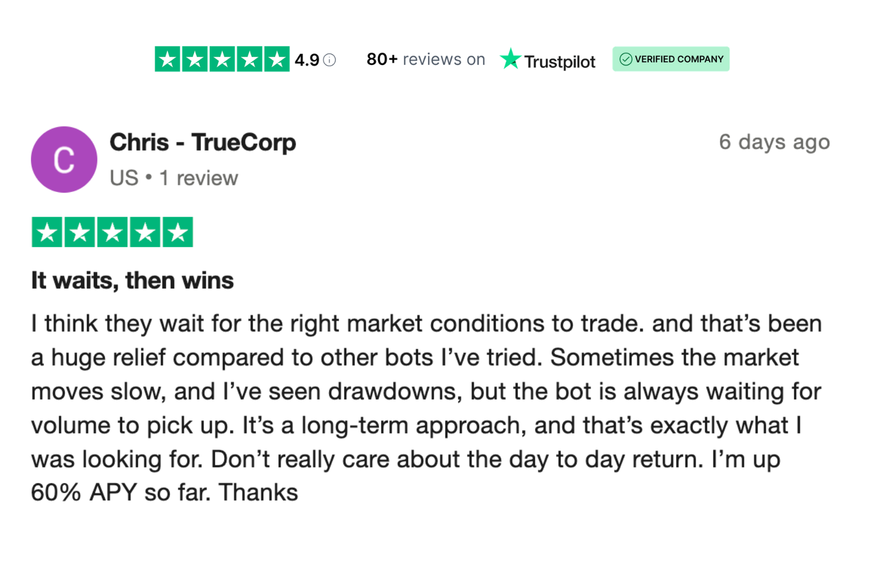This screenshot has height=588, width=874.
Task: Open the Trustpilot wordmark link
Action: coord(559,62)
